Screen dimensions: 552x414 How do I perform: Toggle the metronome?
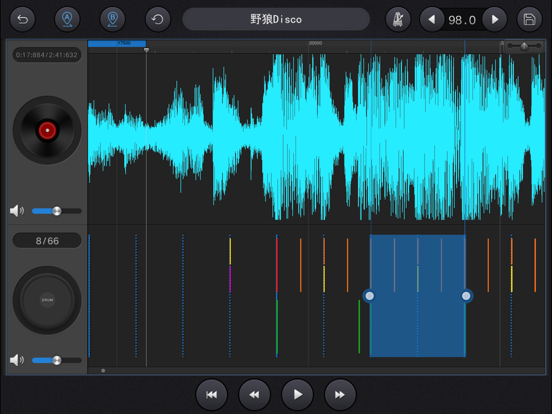398,19
